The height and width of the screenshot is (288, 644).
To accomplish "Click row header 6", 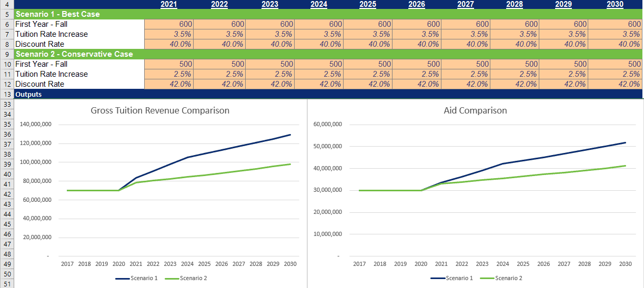I will click(7, 24).
